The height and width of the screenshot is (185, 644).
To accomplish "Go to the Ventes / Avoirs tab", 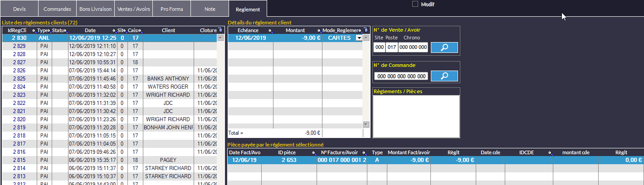I will pos(133,9).
